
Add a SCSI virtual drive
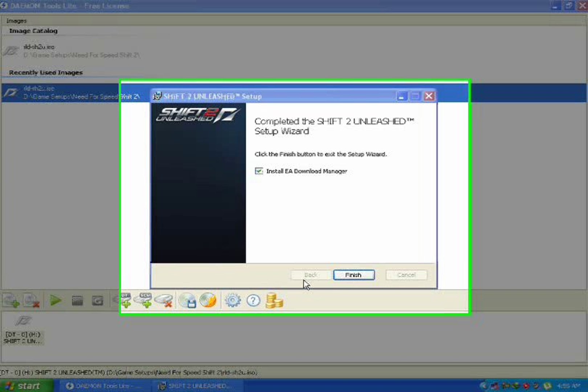143,301
